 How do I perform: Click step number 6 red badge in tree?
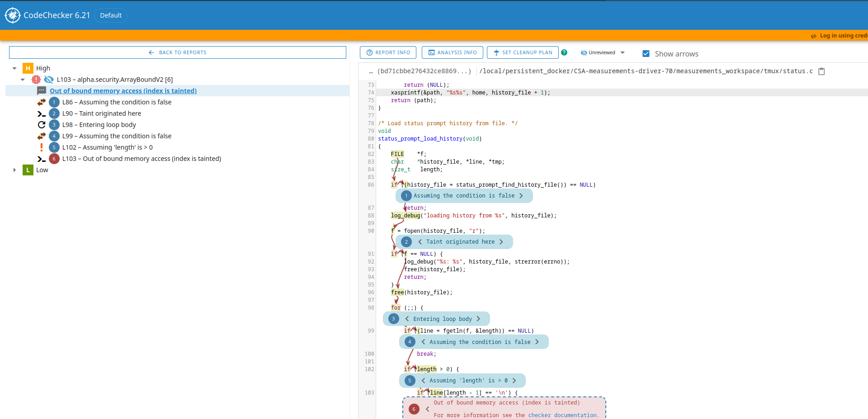54,159
